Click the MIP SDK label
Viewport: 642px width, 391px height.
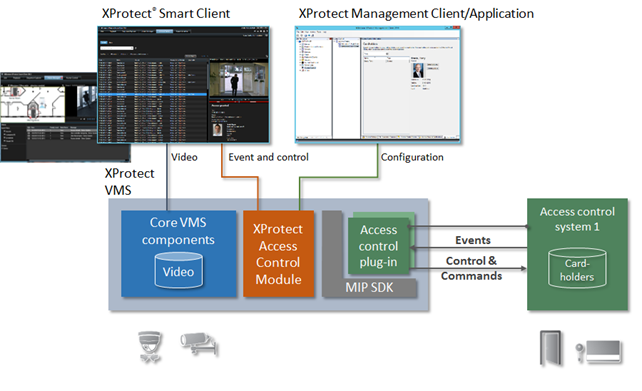point(369,287)
